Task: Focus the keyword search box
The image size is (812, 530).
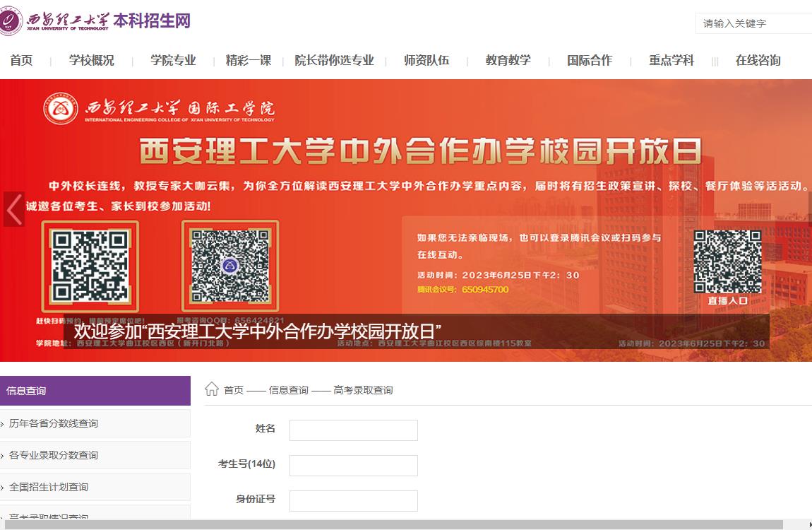Action: 753,23
